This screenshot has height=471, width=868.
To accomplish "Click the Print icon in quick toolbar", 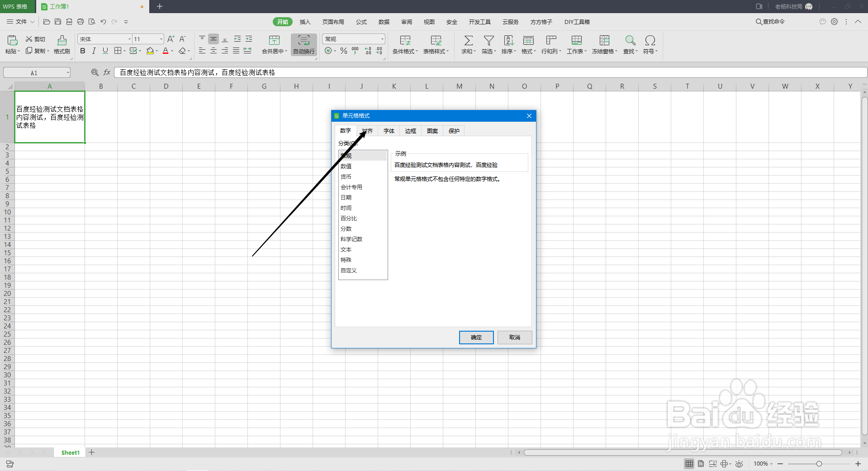I will [x=81, y=21].
